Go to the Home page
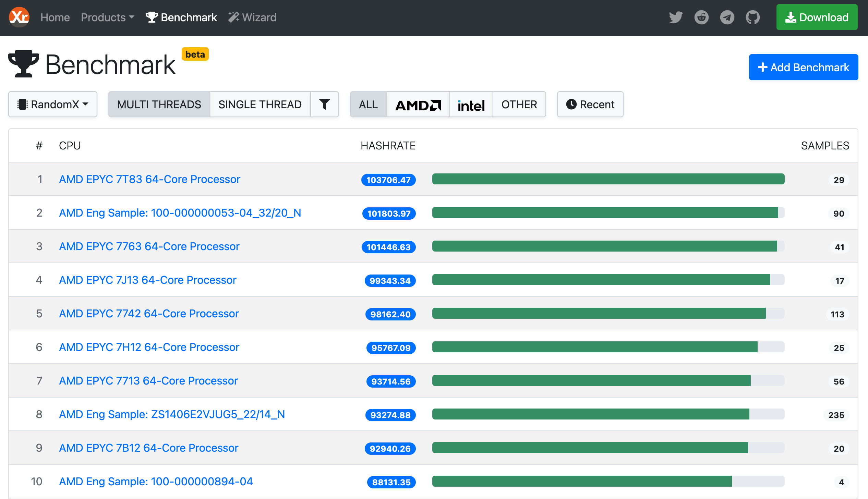Image resolution: width=868 pixels, height=499 pixels. pyautogui.click(x=55, y=17)
